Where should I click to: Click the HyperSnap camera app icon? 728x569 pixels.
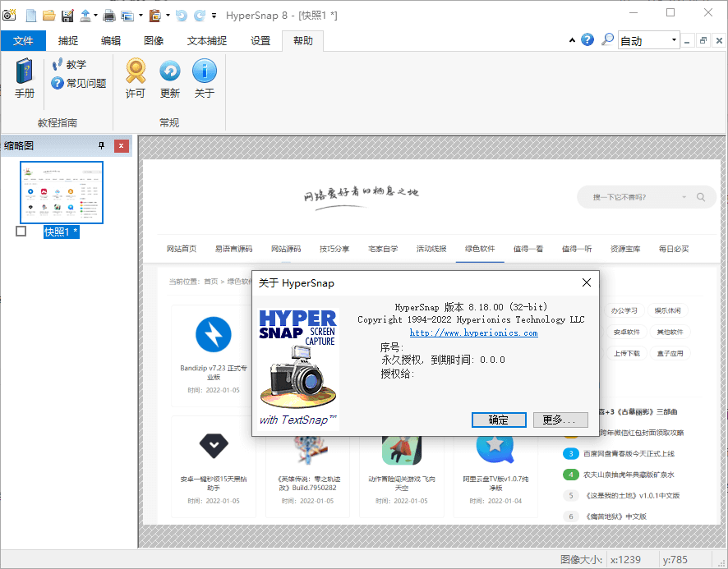9,15
